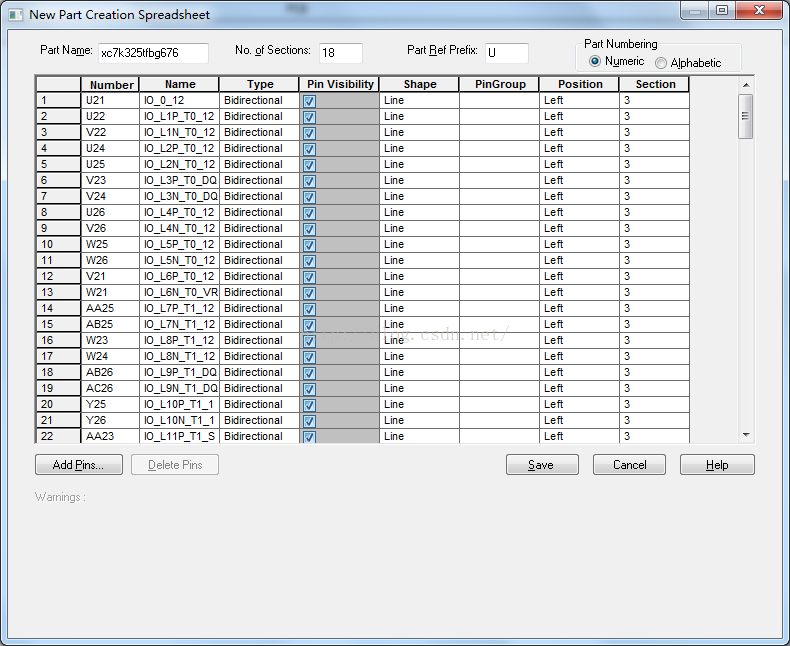Screen dimensions: 790x646
Task: Click the Part Name input field
Action: (152, 53)
